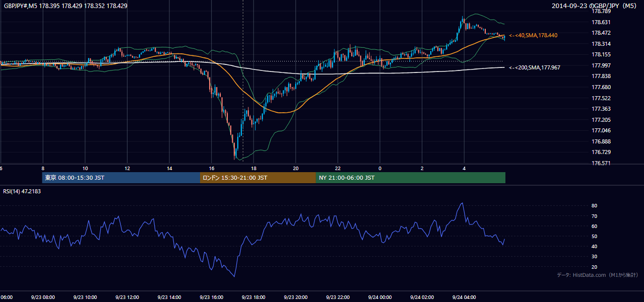Click the 9/24 04:00 date axis label
This screenshot has height=302, width=644.
464,297
